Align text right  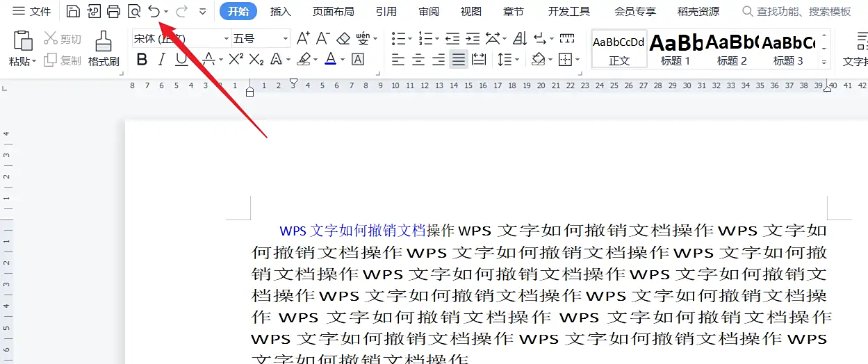click(x=439, y=60)
